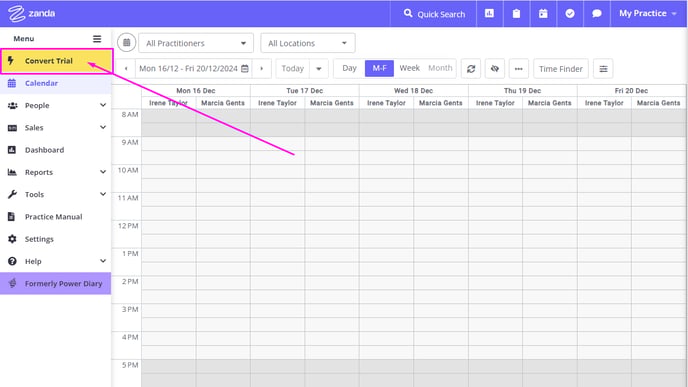Image resolution: width=688 pixels, height=387 pixels.
Task: Open Settings in sidebar
Action: click(x=56, y=239)
